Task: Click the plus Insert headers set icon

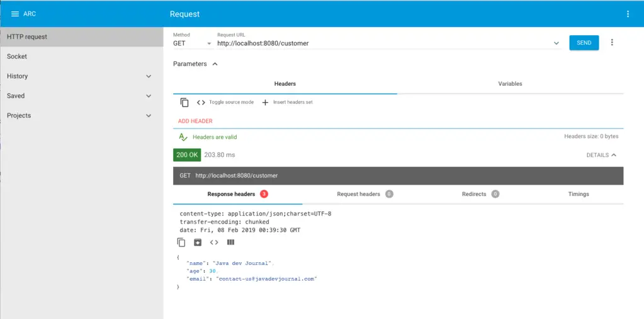Action: tap(265, 102)
